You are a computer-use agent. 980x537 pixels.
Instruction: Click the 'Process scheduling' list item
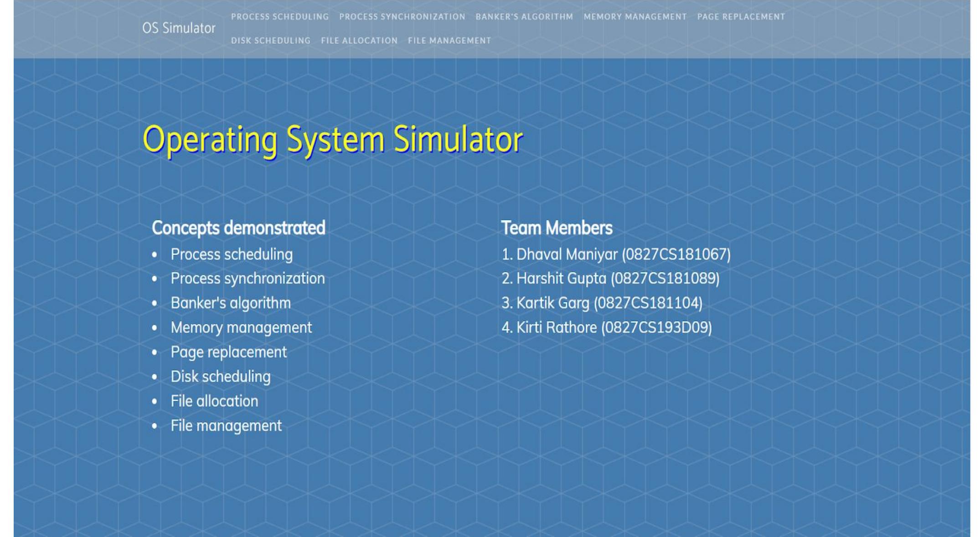coord(232,254)
